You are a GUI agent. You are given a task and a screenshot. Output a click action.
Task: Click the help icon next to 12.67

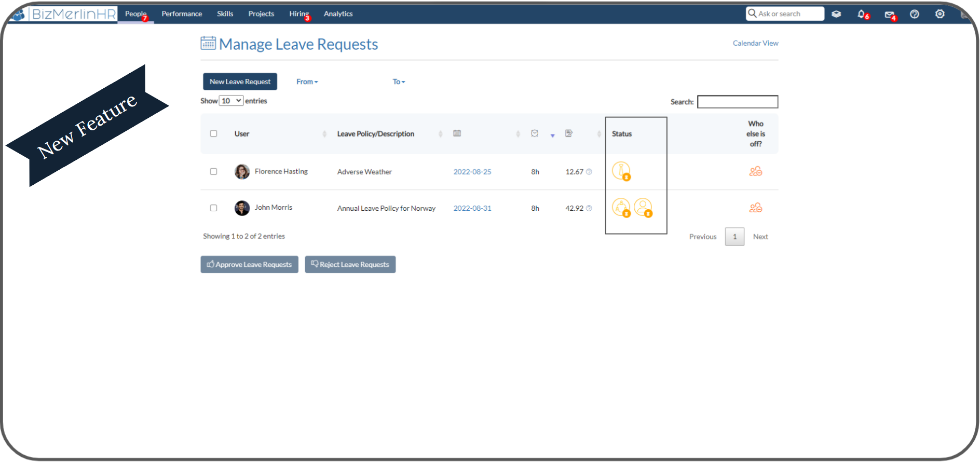(x=589, y=172)
